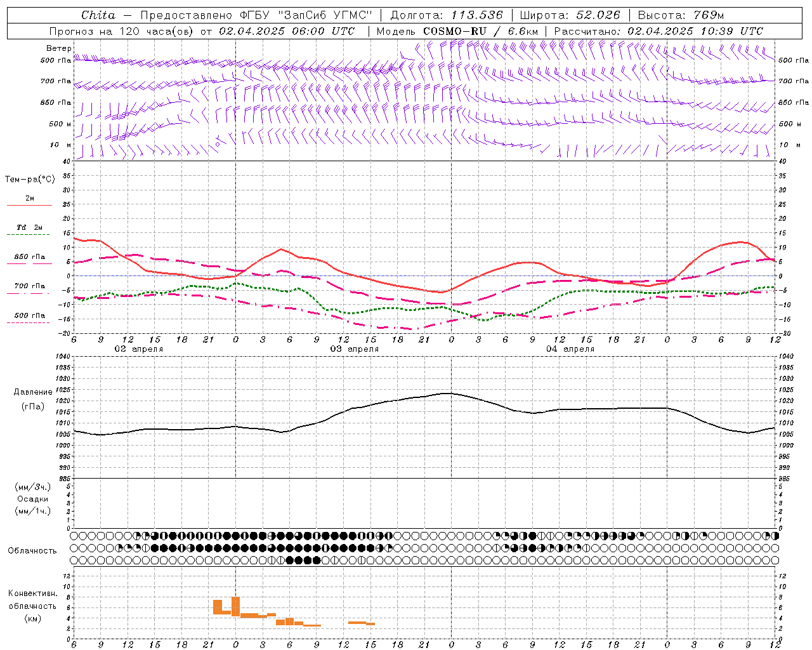Click the 500 гПа wind barb row label on the left

tap(56, 61)
